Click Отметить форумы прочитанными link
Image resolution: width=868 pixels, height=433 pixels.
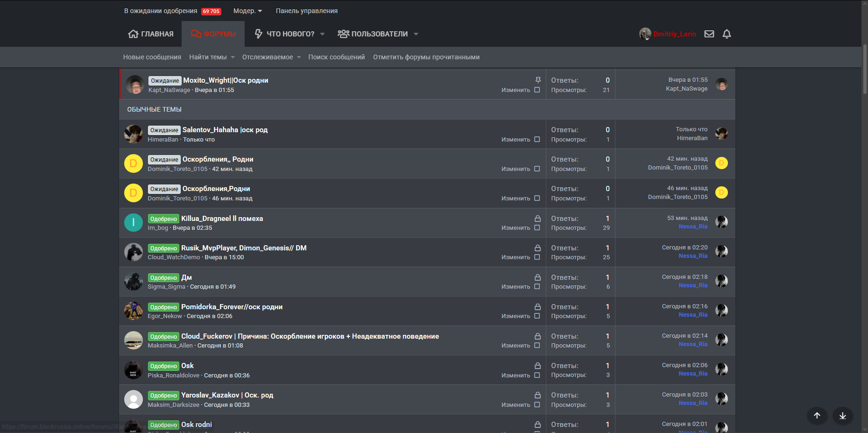click(x=426, y=57)
